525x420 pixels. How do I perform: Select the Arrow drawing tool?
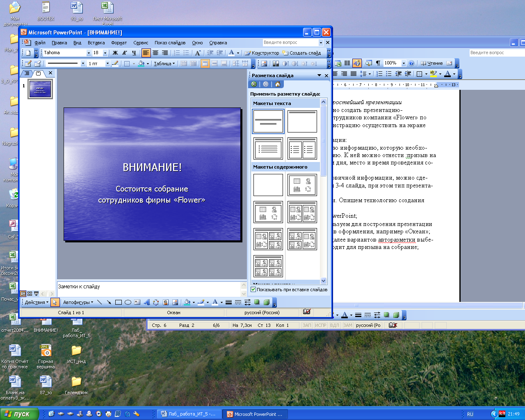(x=109, y=302)
